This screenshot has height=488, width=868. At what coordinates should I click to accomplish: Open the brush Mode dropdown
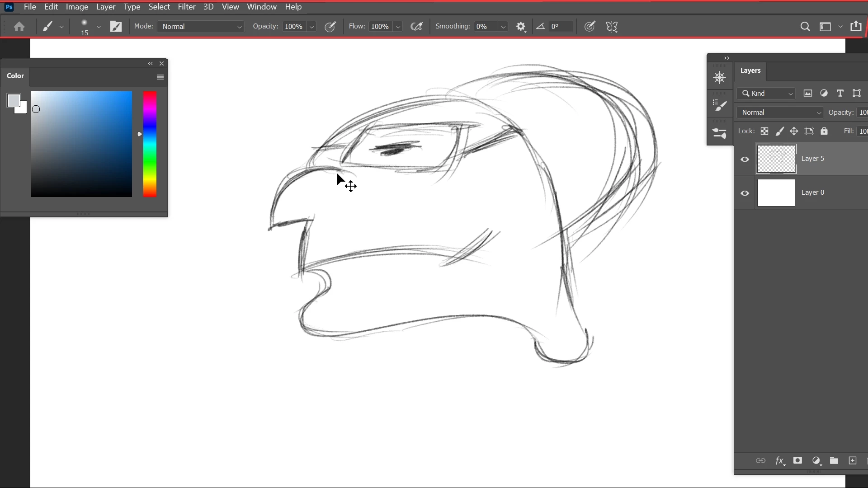pos(201,27)
